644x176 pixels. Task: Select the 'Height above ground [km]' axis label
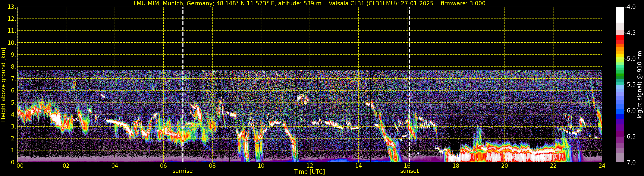coord(3,85)
